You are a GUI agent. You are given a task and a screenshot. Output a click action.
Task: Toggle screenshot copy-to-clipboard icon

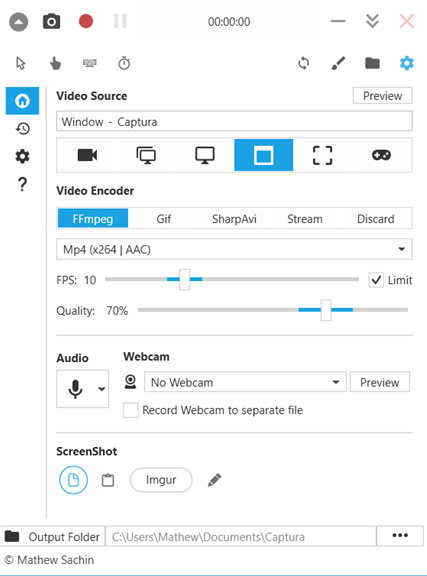[108, 480]
